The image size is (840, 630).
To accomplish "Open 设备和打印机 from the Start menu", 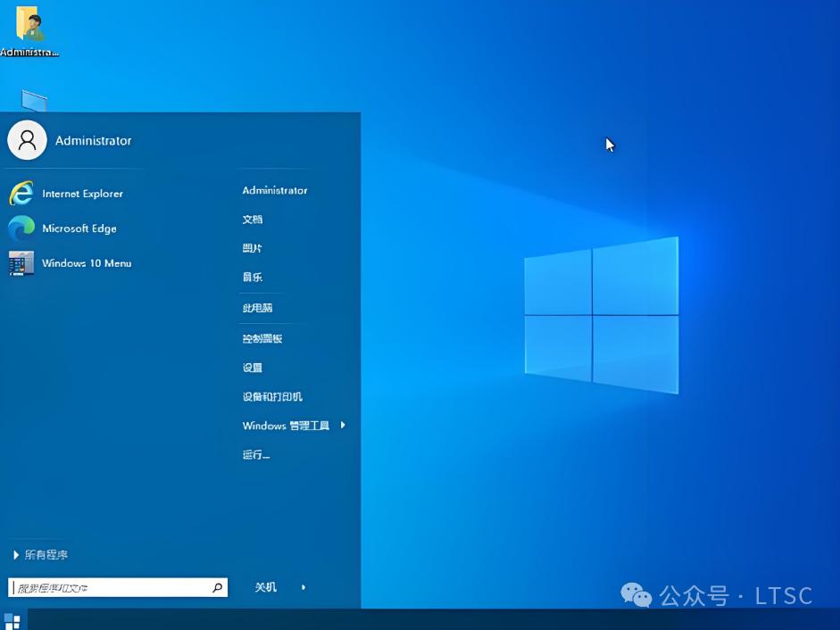I will point(270,396).
